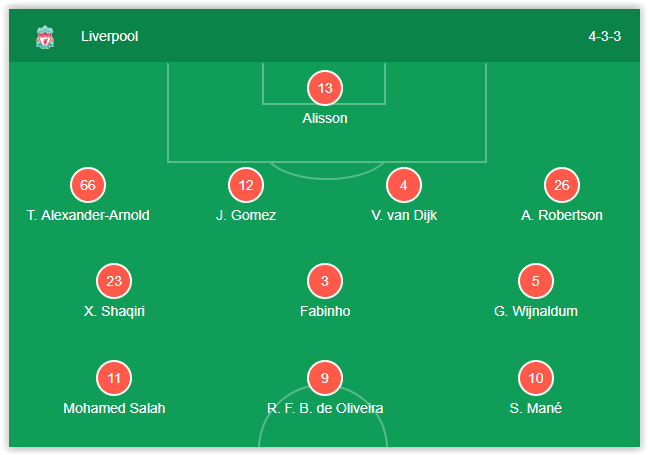Select the number 26 player circle
The height and width of the screenshot is (455, 648).
pos(562,185)
